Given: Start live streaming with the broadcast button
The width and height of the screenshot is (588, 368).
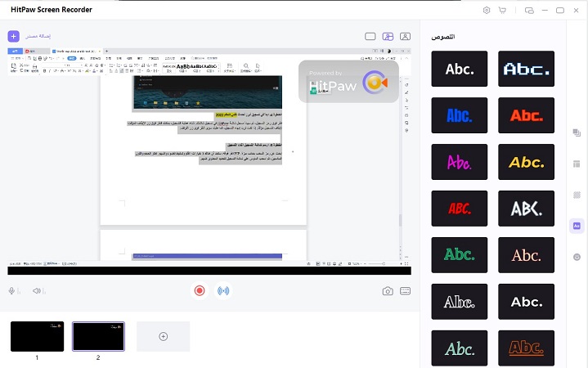Looking at the screenshot, I should coord(223,291).
